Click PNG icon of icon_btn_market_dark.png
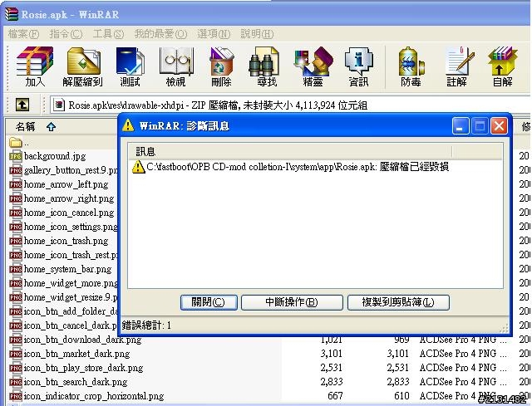 (x=16, y=354)
